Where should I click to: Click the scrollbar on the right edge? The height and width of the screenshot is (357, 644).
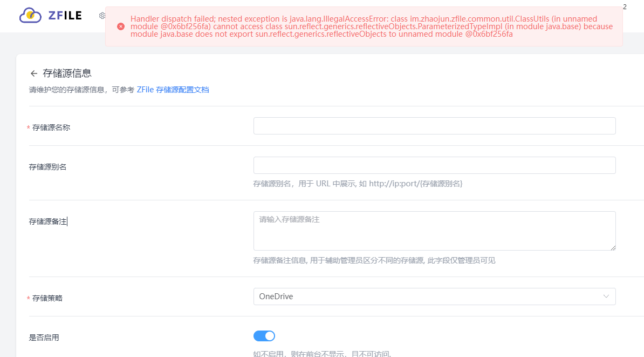point(641,178)
